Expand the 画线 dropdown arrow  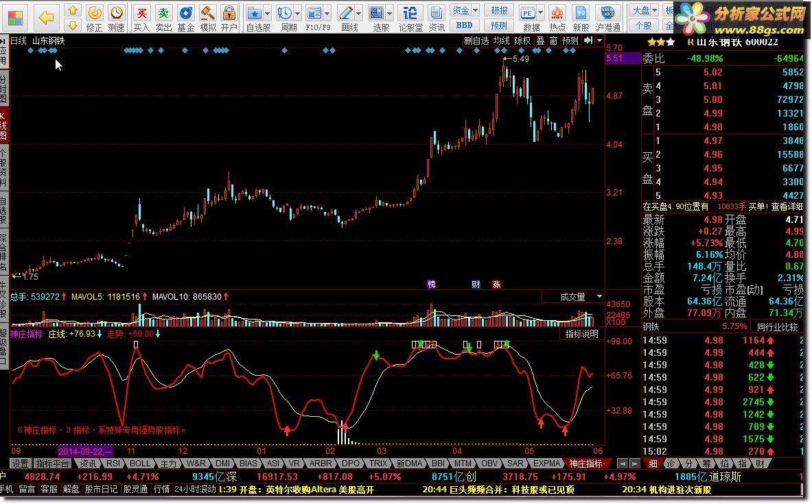coord(359,13)
